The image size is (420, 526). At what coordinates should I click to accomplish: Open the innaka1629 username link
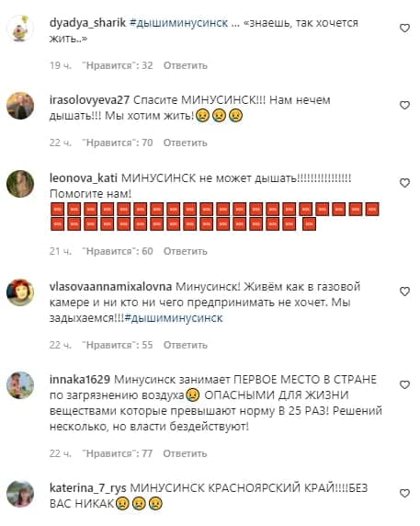click(80, 380)
